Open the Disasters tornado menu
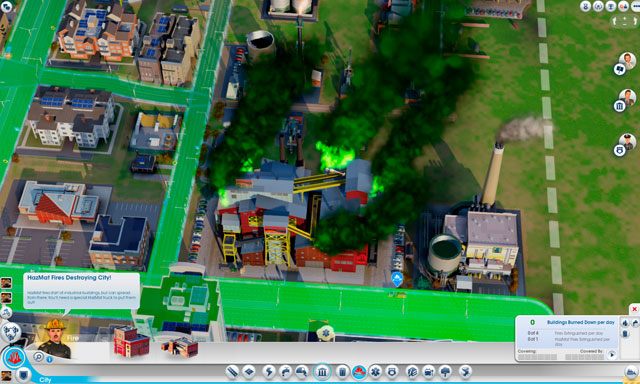Image resolution: width=640 pixels, height=384 pixels. pos(465,372)
